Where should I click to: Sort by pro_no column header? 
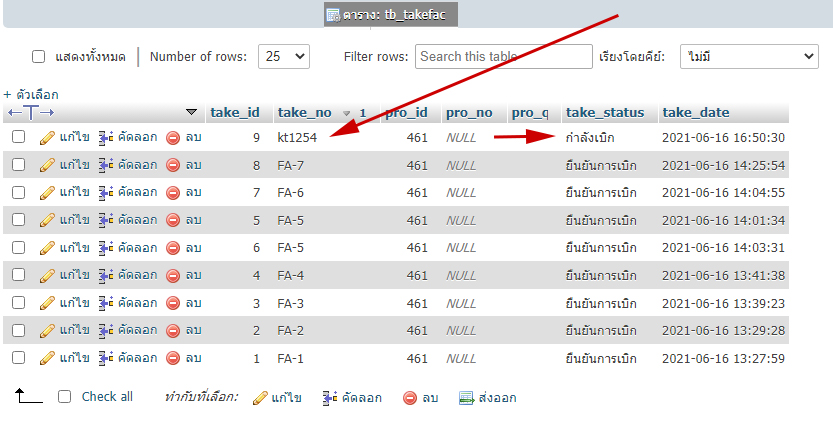[469, 113]
